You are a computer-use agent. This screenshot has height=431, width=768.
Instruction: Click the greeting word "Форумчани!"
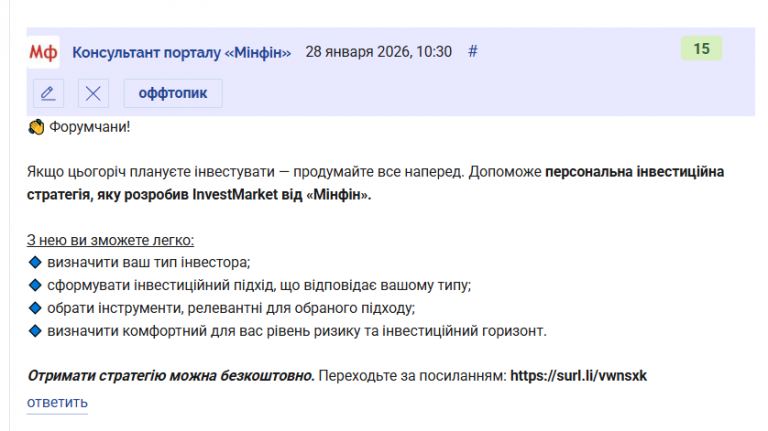89,128
